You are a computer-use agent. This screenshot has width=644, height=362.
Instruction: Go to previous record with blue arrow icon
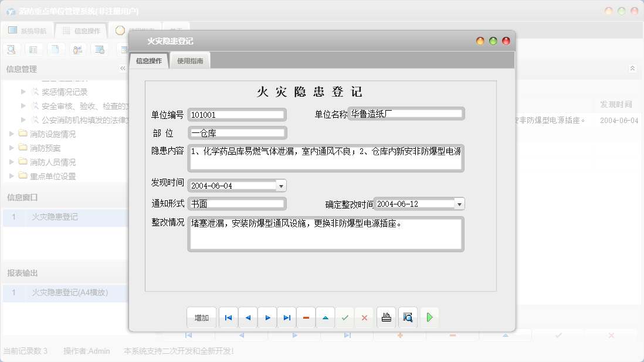248,317
